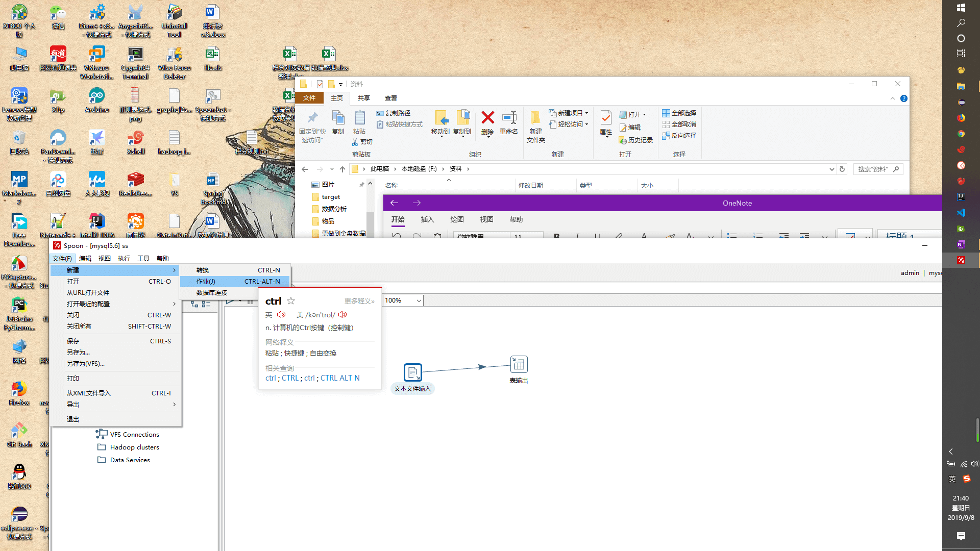
Task: Click the 复制 copy icon in Explorer ribbon
Action: [x=338, y=118]
